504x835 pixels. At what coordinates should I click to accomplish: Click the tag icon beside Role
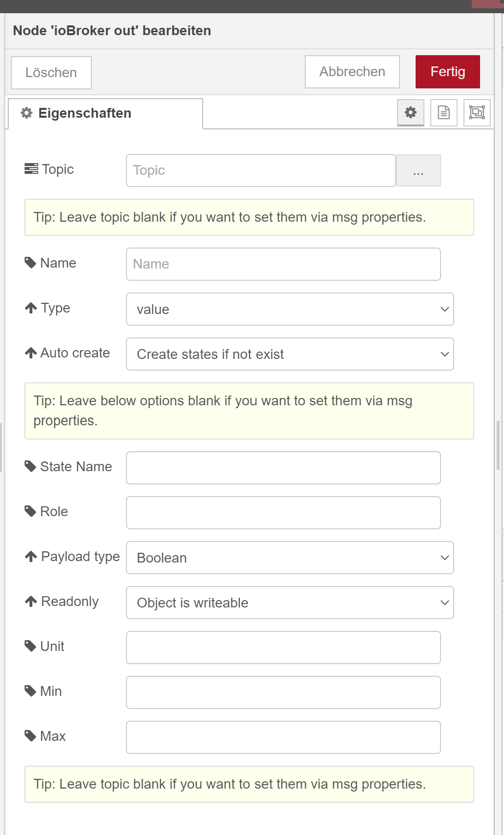click(x=30, y=511)
